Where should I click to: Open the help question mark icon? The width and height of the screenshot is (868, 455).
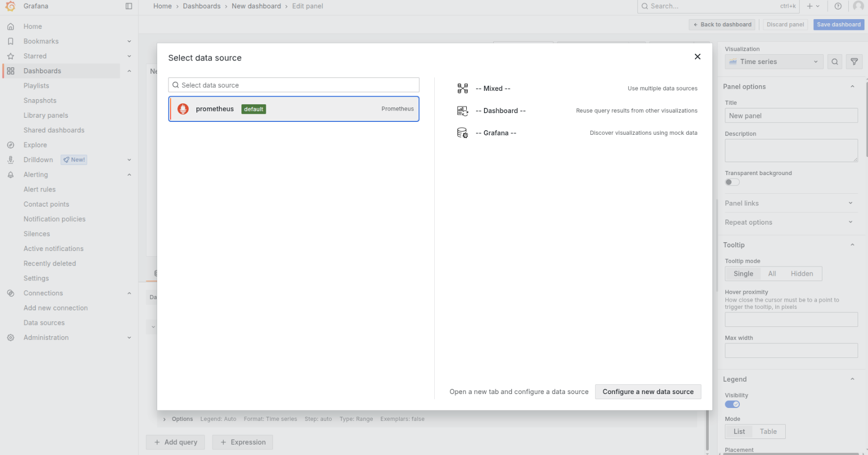point(838,6)
